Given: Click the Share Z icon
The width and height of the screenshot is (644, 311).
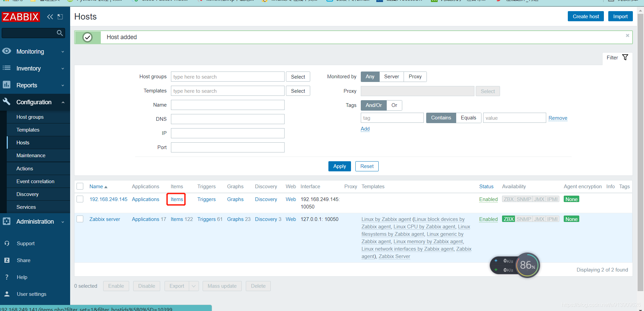Looking at the screenshot, I should click(7, 260).
